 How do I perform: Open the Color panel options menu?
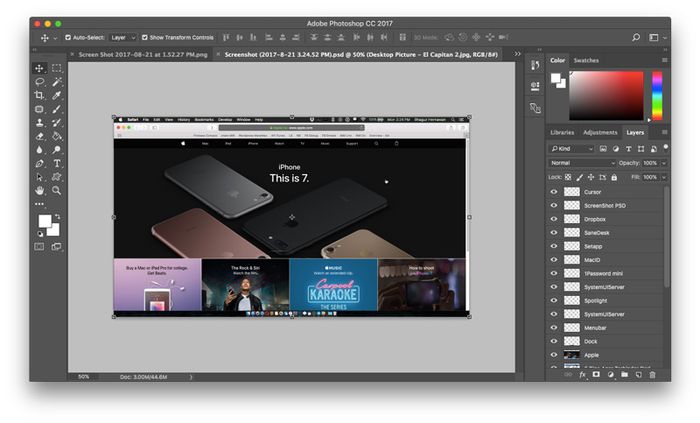(x=664, y=60)
